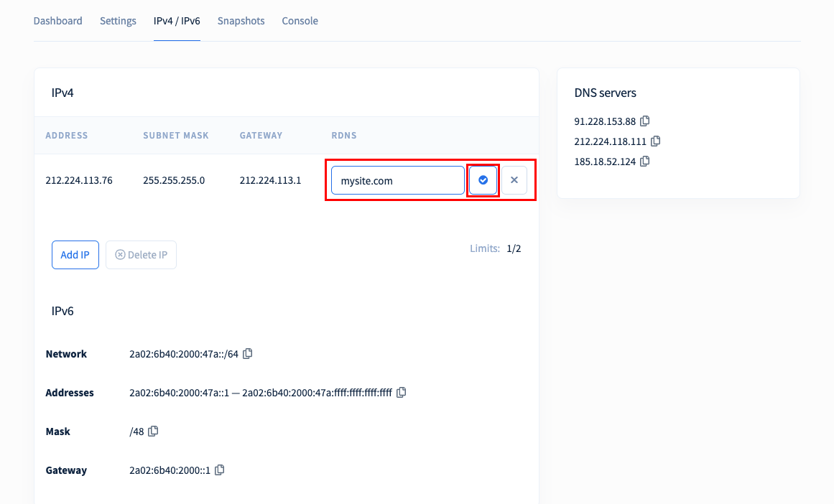Select the subnet mask 255.255.255.0
This screenshot has height=504, width=834.
pos(174,180)
